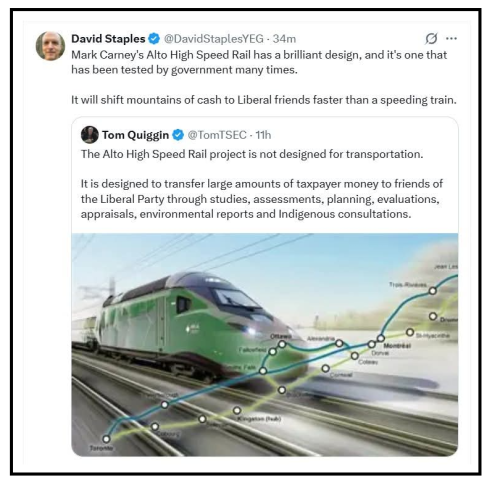Open the @TomTSEC handle
500x491 pixels.
[217, 135]
